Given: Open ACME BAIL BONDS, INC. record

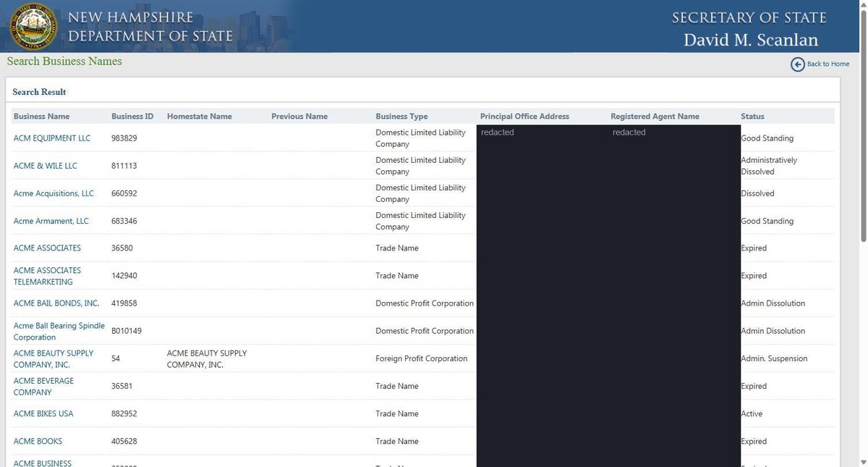Looking at the screenshot, I should (56, 303).
